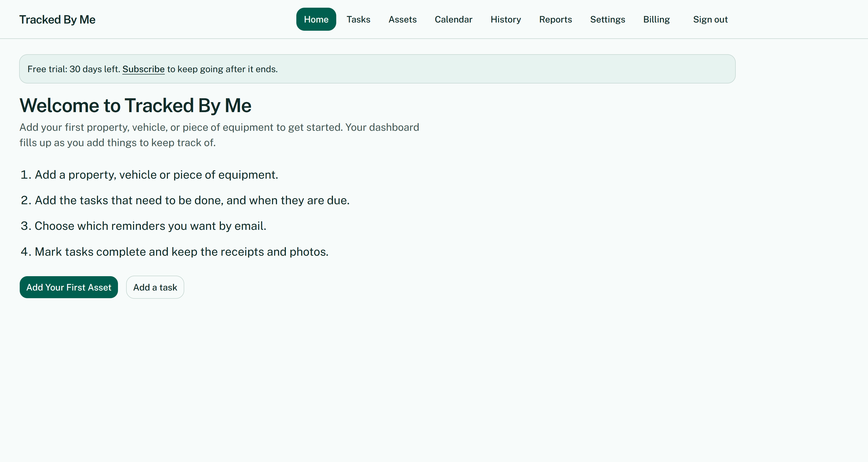The image size is (868, 462).
Task: Click the 'Free trial: 30 days left' text
Action: 74,69
